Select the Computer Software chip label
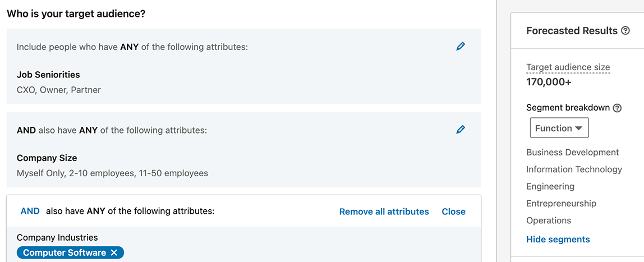The image size is (644, 262). (x=65, y=253)
